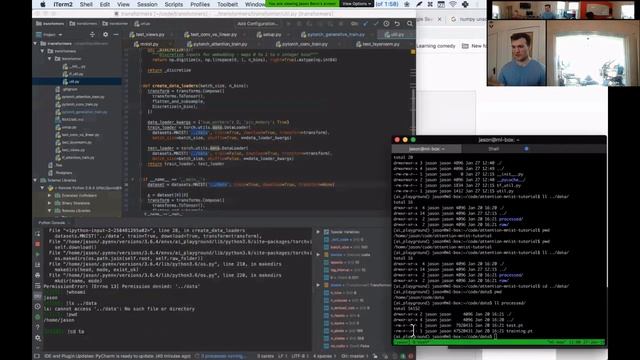Expand Special Variables in variables pane

pos(318,232)
